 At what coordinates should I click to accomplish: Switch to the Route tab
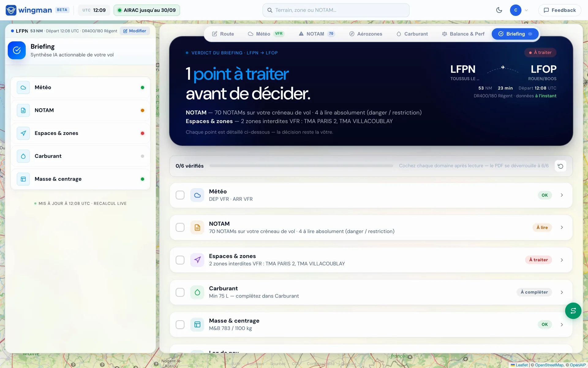click(x=223, y=34)
